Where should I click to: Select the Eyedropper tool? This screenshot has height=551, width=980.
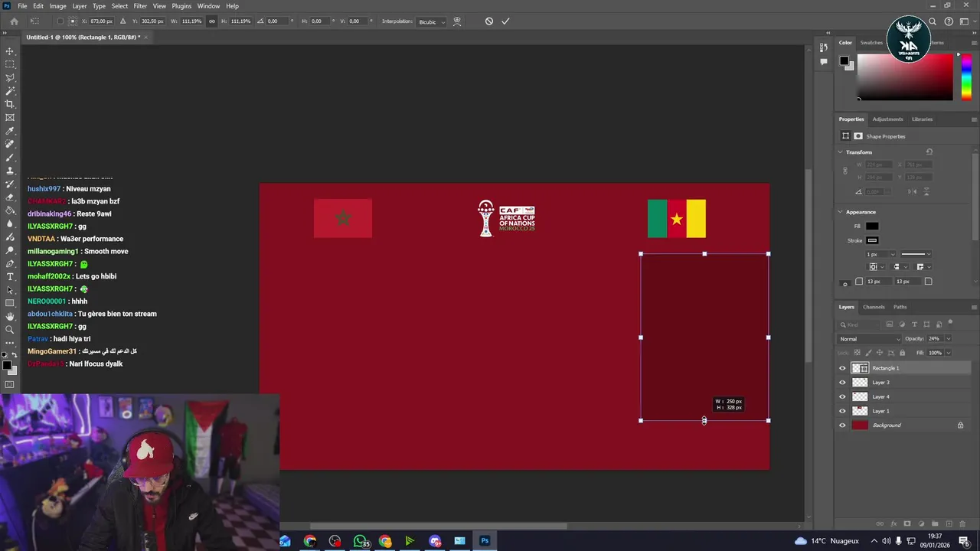click(10, 131)
